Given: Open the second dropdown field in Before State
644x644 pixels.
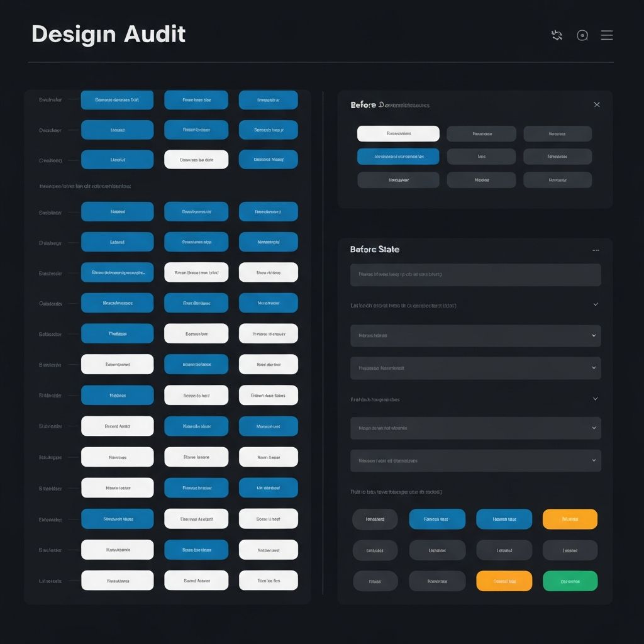Looking at the screenshot, I should pyautogui.click(x=475, y=368).
